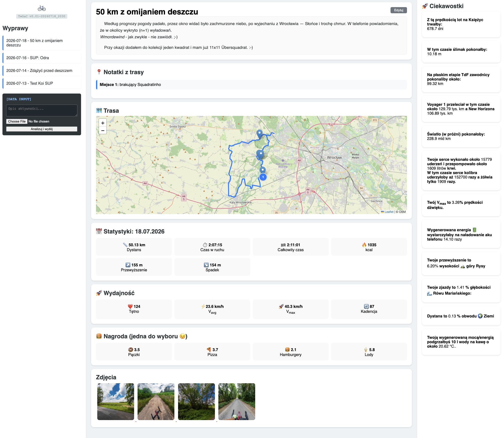The height and width of the screenshot is (438, 504).
Task: Zoom out on the route map
Action: click(103, 131)
